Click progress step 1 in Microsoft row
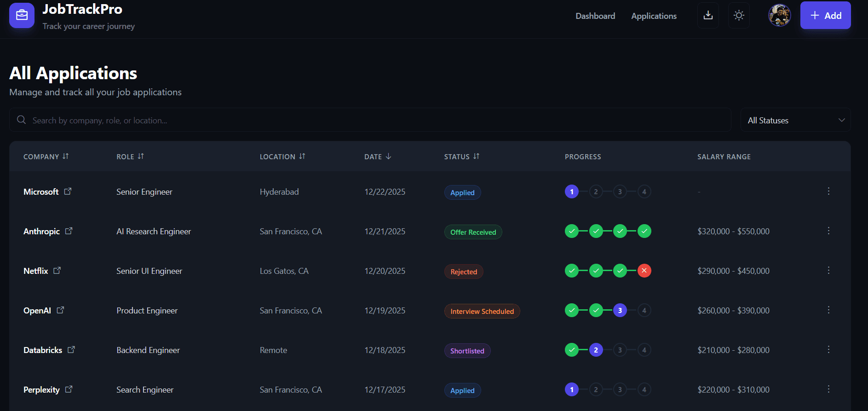 tap(572, 191)
